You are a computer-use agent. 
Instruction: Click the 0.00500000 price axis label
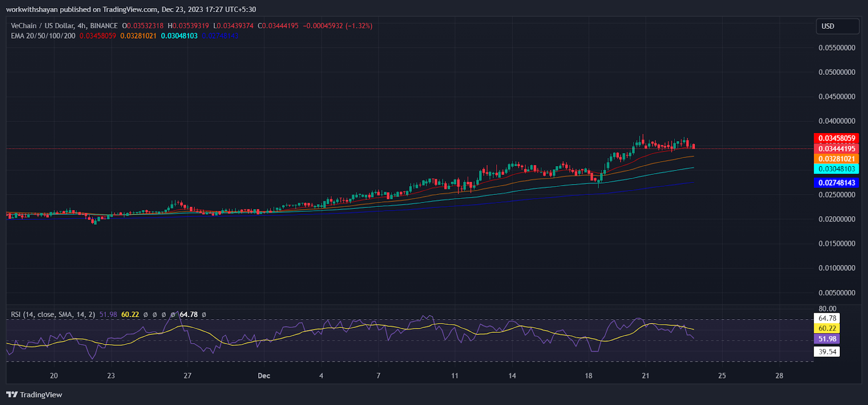click(x=837, y=293)
